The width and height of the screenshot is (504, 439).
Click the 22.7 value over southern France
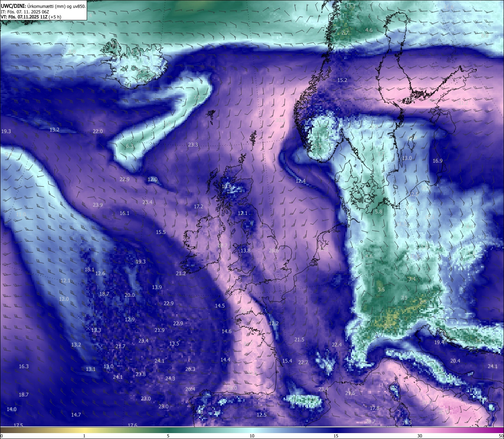[x=303, y=362]
